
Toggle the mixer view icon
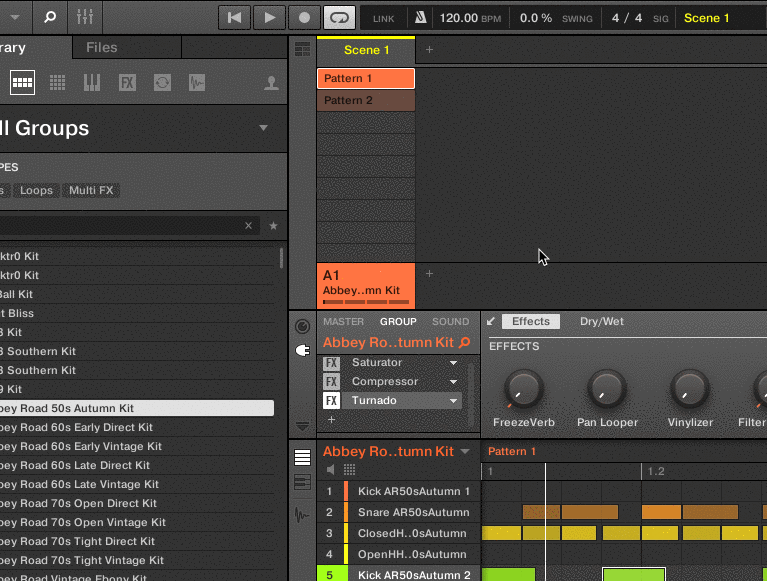[85, 18]
